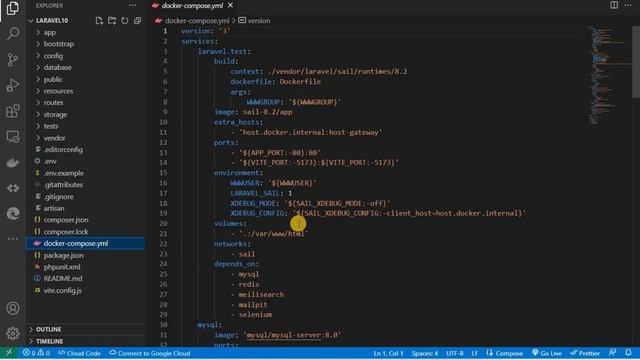This screenshot has height=360, width=640.
Task: Open editor more actions menu
Action: 628,5
